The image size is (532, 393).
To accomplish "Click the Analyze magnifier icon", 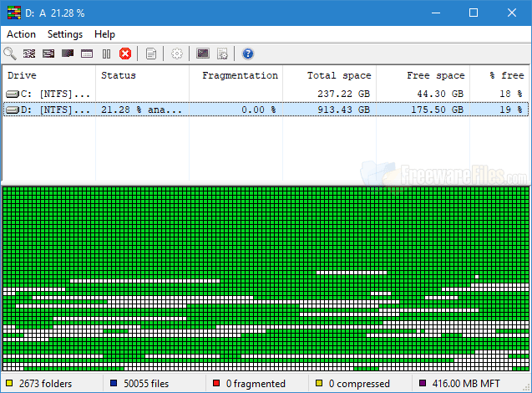I will (x=10, y=54).
